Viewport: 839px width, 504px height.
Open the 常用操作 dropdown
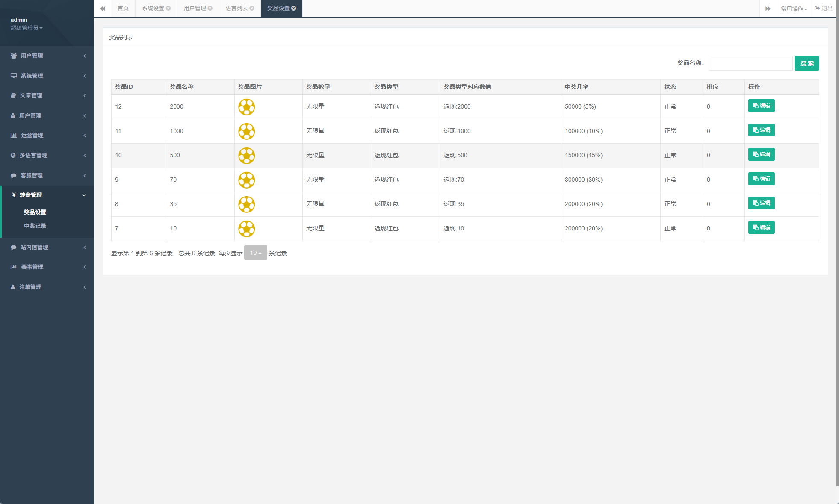click(x=794, y=9)
